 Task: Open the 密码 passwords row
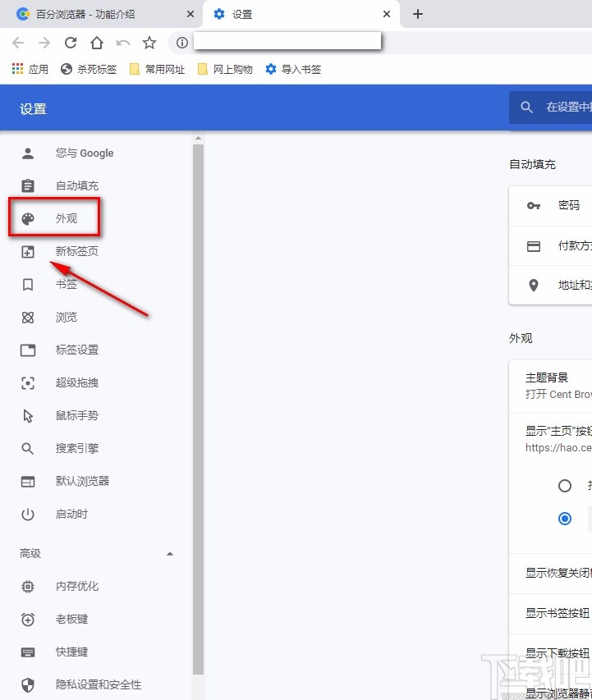(550, 206)
